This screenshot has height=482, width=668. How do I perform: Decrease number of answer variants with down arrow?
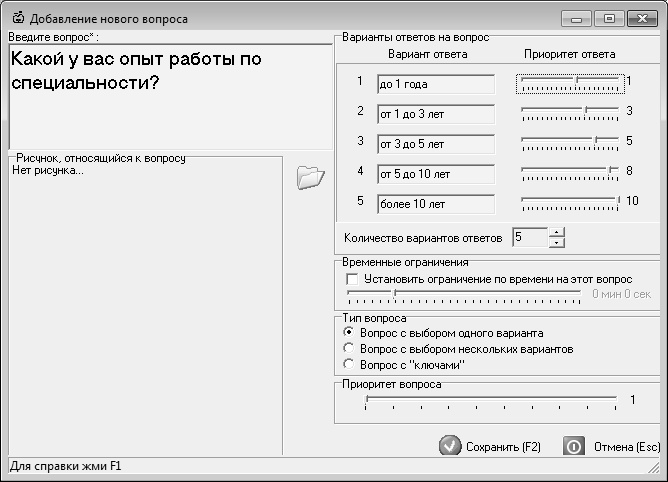coord(557,242)
